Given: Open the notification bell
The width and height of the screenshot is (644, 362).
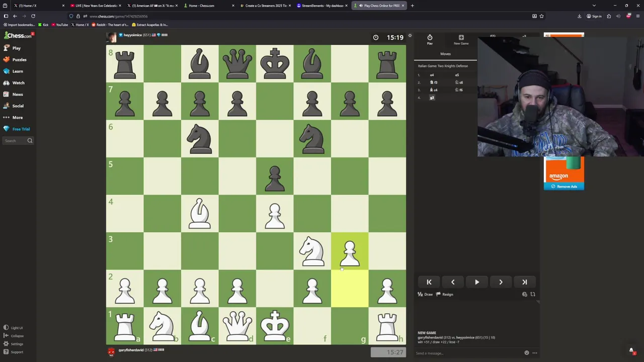Looking at the screenshot, I should click(x=631, y=350).
